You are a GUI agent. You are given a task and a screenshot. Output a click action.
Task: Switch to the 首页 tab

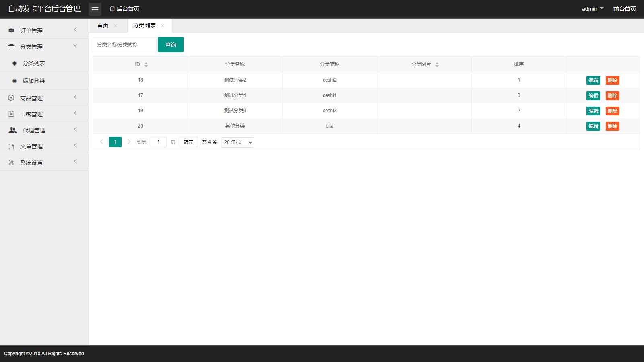103,25
